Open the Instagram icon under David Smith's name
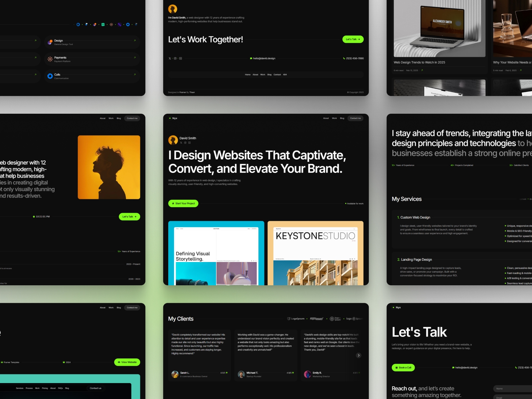 (185, 143)
